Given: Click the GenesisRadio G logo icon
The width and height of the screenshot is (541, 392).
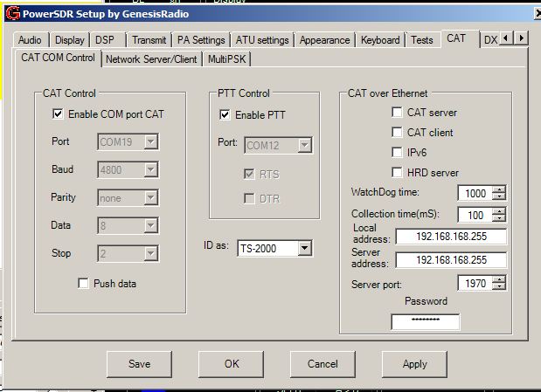Looking at the screenshot, I should [x=12, y=13].
